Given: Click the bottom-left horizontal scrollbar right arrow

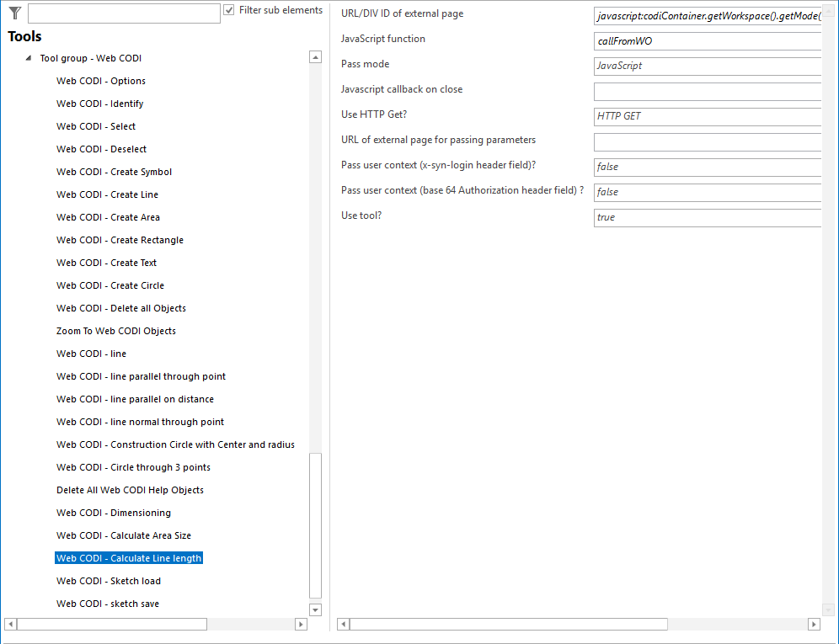Looking at the screenshot, I should tap(302, 624).
